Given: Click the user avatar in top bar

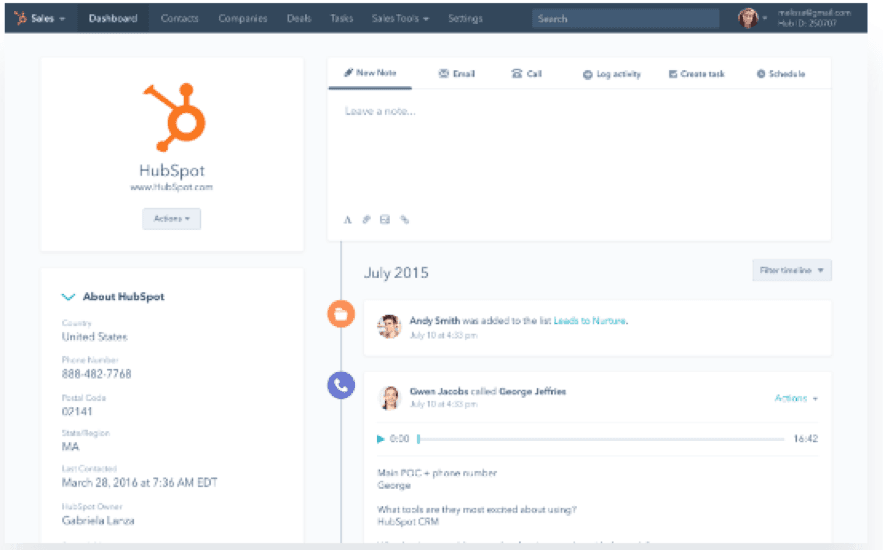Looking at the screenshot, I should [x=748, y=18].
